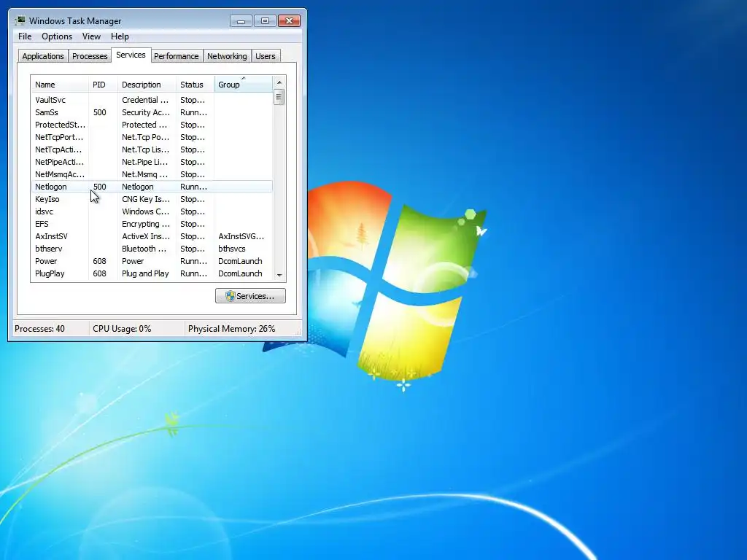Select the NetPipeActi... service row
This screenshot has width=747, height=560.
coord(152,162)
